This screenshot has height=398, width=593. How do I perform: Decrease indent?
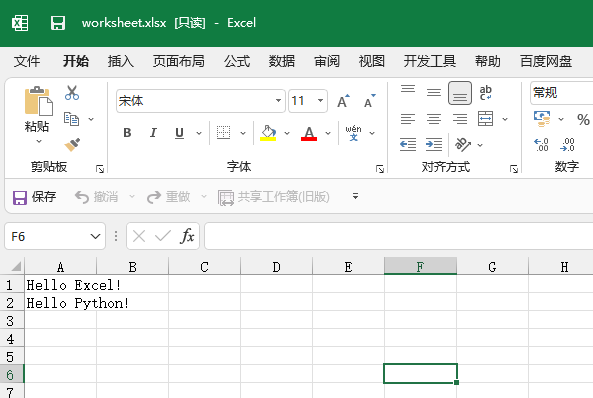pyautogui.click(x=408, y=145)
